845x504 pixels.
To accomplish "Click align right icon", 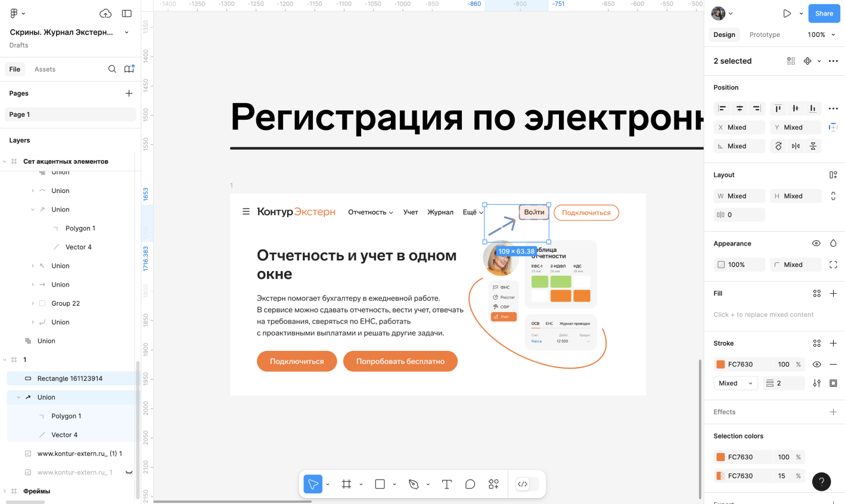I will [x=757, y=108].
